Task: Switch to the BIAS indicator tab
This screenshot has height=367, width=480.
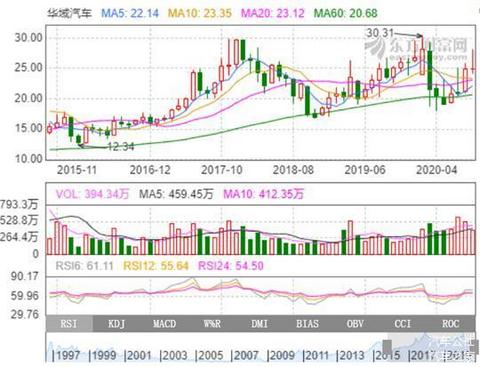Action: [x=307, y=323]
